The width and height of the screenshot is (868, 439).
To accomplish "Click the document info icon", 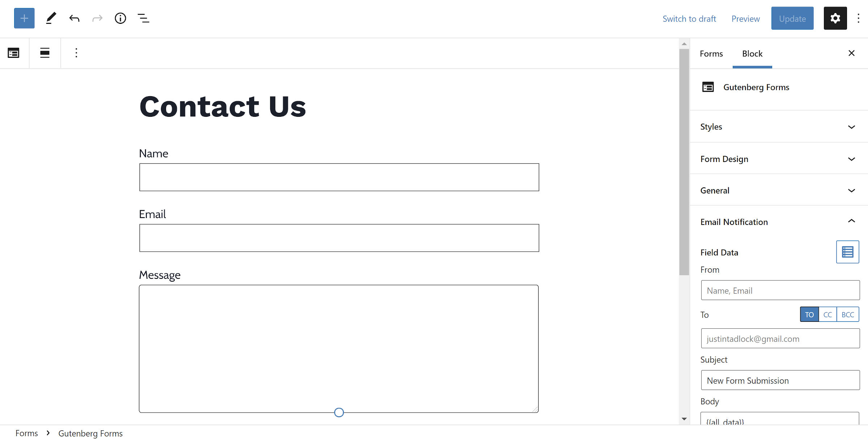I will pyautogui.click(x=119, y=18).
